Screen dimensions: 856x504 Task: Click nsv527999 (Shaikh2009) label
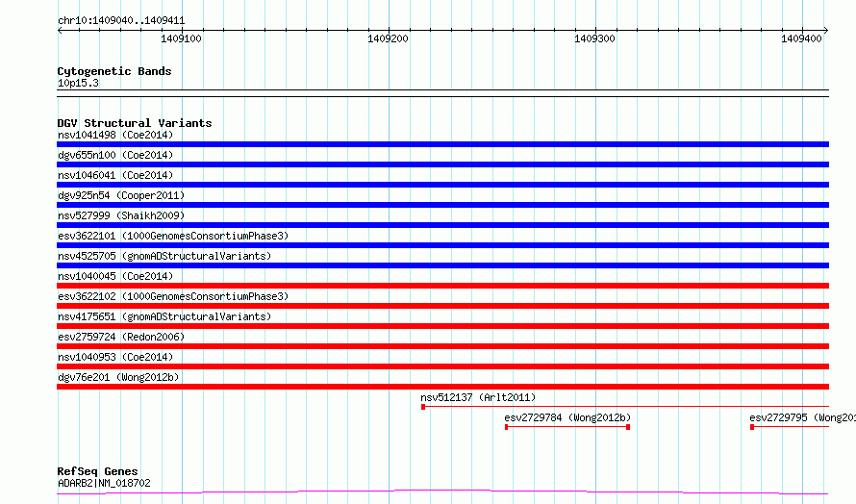click(x=121, y=215)
